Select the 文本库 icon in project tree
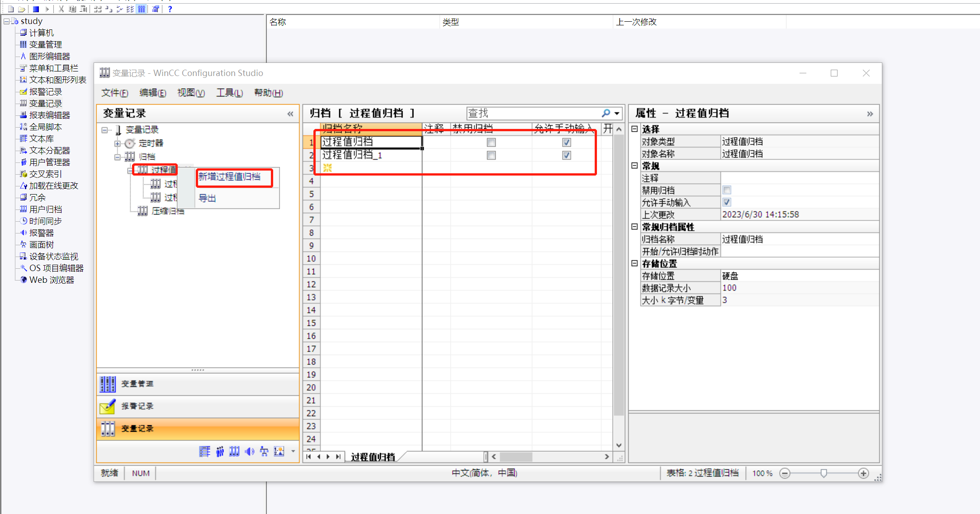 tap(24, 138)
